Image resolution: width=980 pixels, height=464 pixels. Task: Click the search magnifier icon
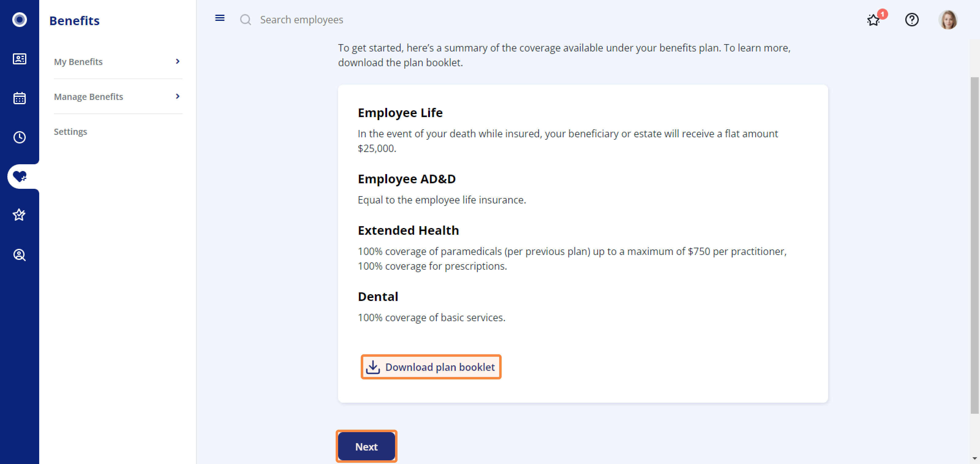click(245, 19)
